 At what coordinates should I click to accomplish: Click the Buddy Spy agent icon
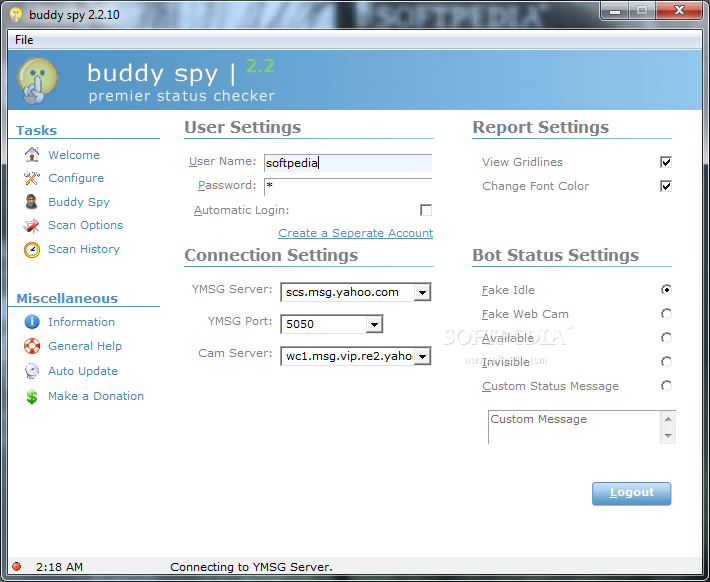32,202
